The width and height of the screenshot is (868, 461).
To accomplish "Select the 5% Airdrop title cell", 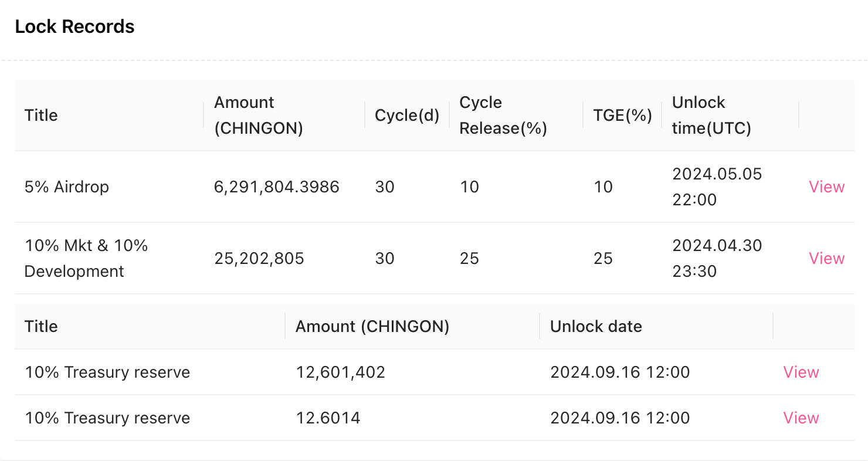I will point(67,187).
